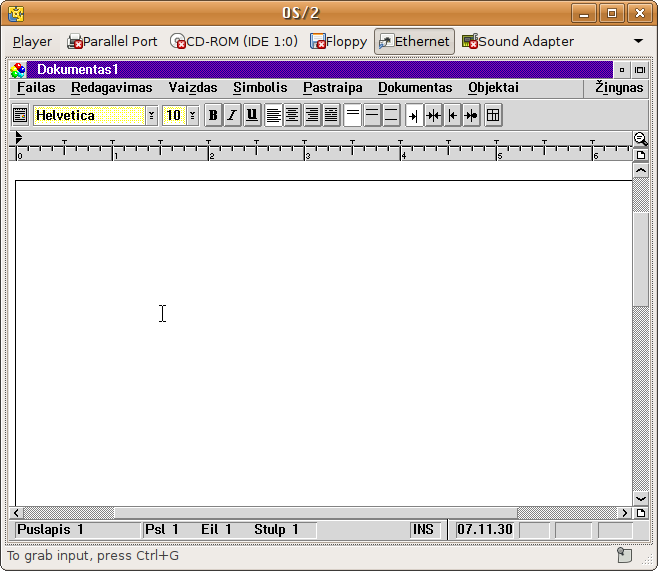
Task: Open the font size 10 dropdown
Action: pos(192,115)
